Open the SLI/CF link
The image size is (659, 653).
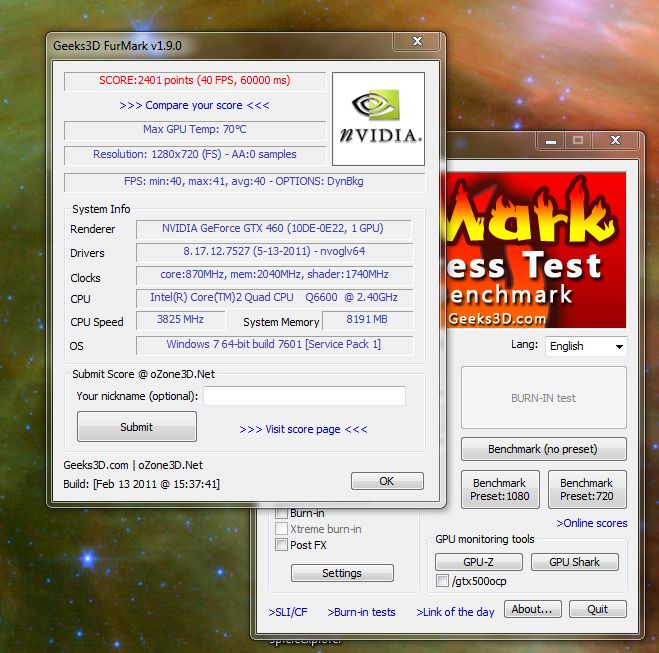pyautogui.click(x=288, y=612)
